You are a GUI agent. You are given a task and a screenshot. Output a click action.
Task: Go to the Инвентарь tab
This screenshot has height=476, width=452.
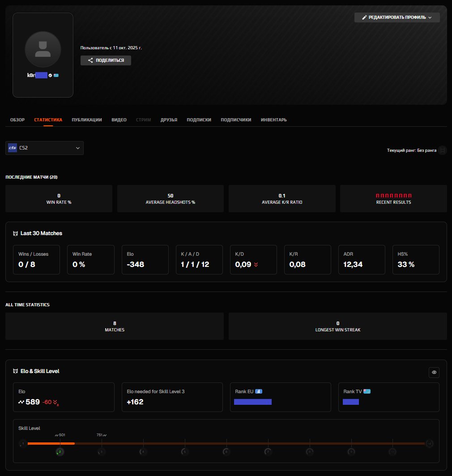[x=273, y=120]
